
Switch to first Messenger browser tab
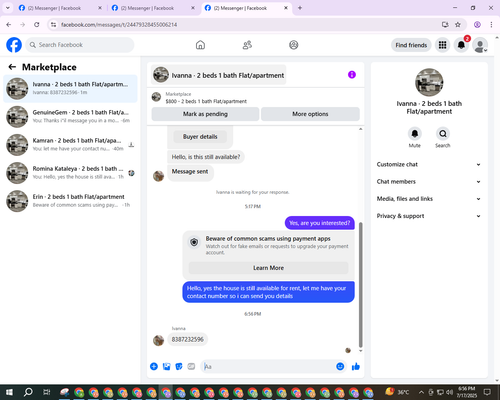[x=59, y=8]
